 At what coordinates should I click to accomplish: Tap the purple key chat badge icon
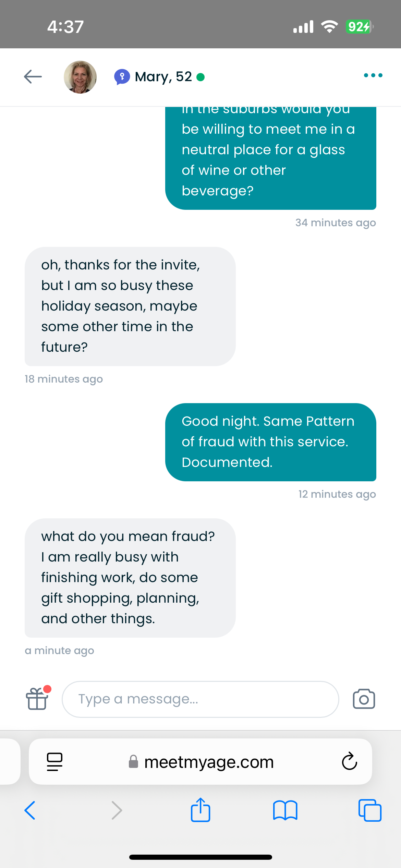(x=122, y=77)
